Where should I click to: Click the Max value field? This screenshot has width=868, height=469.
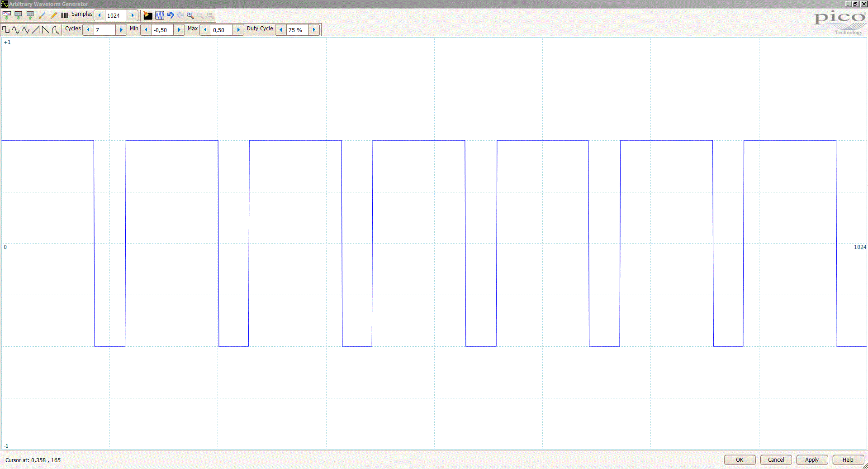click(222, 30)
